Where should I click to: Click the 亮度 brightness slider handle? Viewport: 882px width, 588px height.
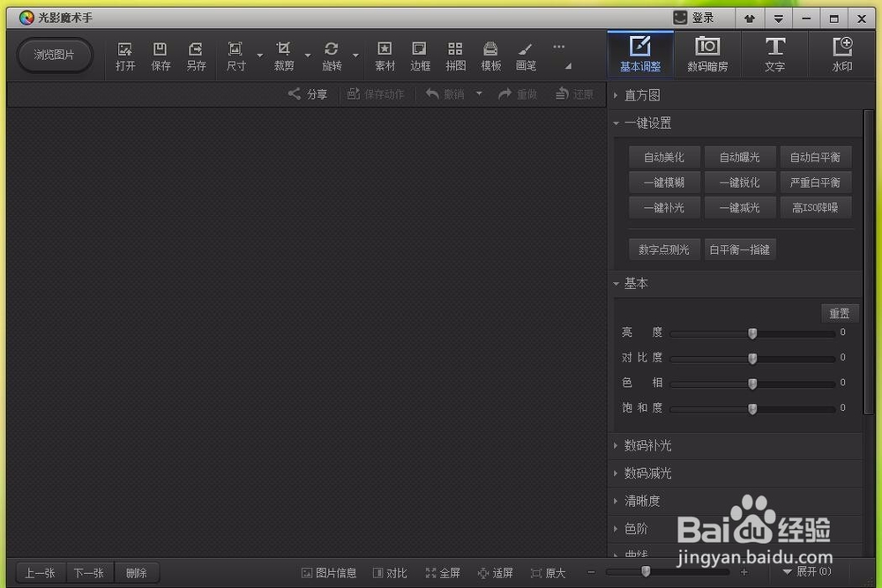pyautogui.click(x=752, y=333)
